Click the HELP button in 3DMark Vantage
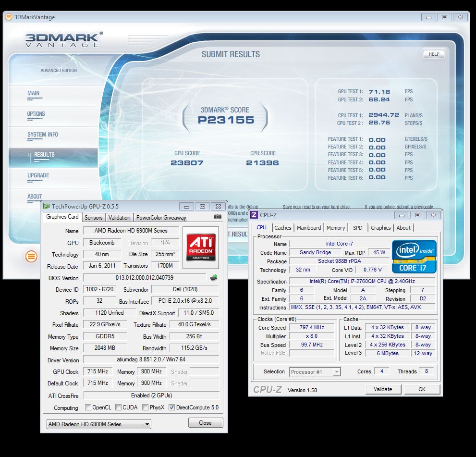 [x=433, y=54]
